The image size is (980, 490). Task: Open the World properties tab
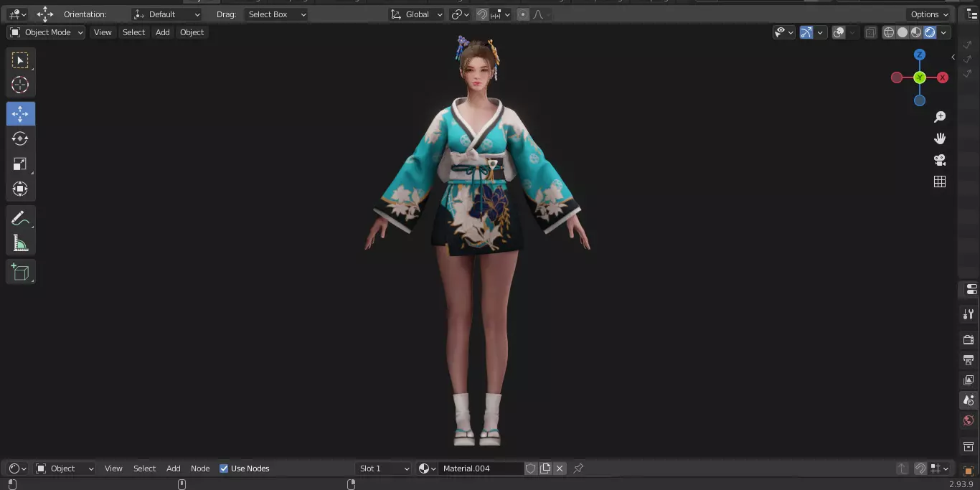pos(969,420)
